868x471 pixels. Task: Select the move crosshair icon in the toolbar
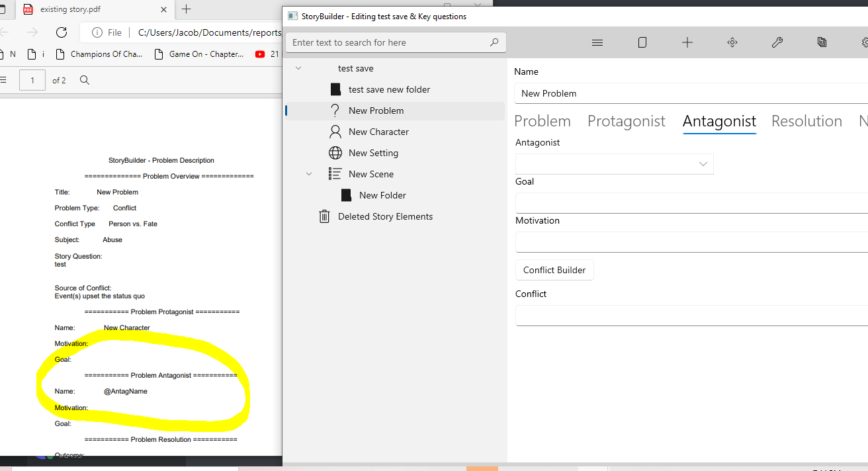[732, 42]
